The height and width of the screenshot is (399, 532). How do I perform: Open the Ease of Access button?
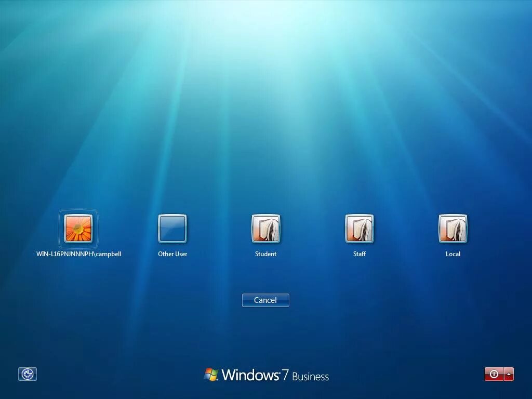tap(28, 374)
